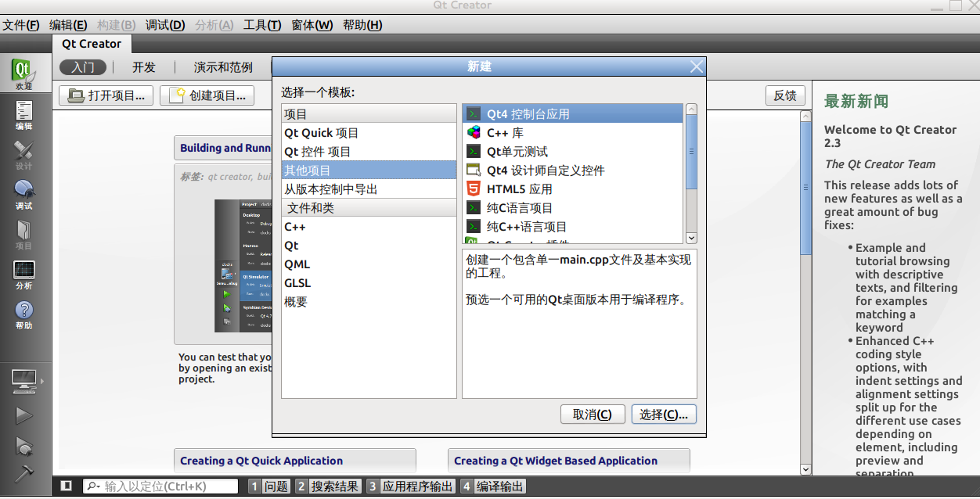Open the 窗体(W) menu

[312, 25]
